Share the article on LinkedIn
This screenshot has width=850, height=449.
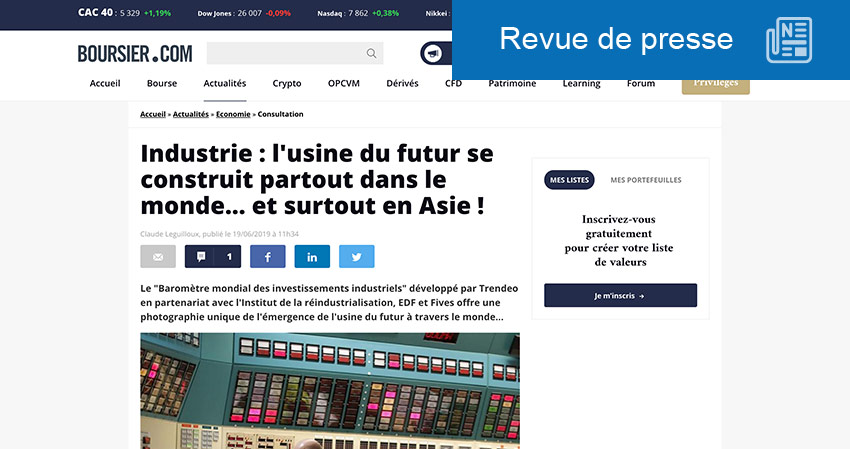pyautogui.click(x=312, y=257)
